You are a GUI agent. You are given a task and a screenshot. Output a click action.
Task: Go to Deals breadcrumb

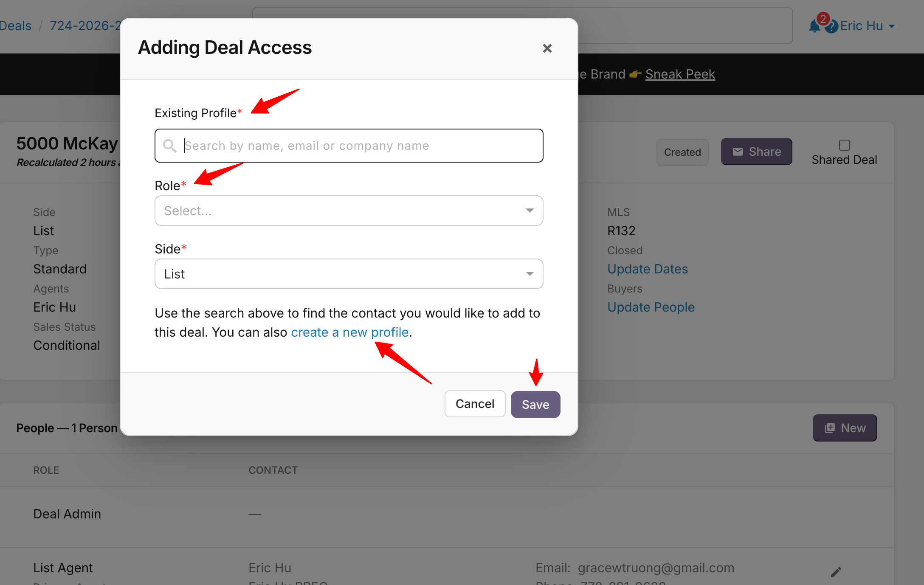pos(16,26)
